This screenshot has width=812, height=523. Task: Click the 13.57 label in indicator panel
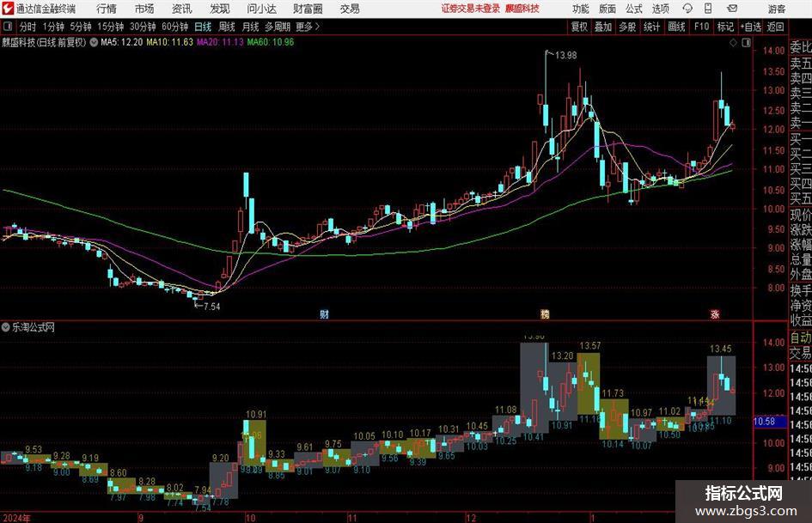[x=590, y=346]
